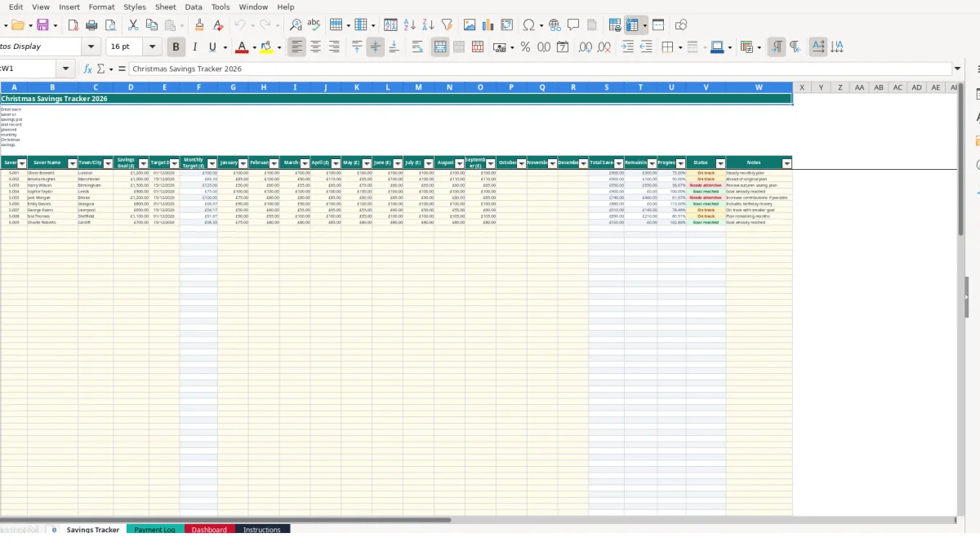Open the Sheet menu
Screen dimensions: 980x551
pos(166,7)
